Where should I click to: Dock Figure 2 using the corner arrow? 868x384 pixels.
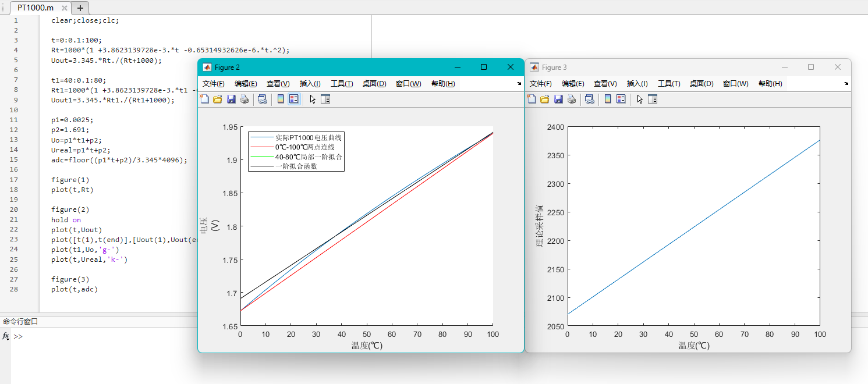519,84
